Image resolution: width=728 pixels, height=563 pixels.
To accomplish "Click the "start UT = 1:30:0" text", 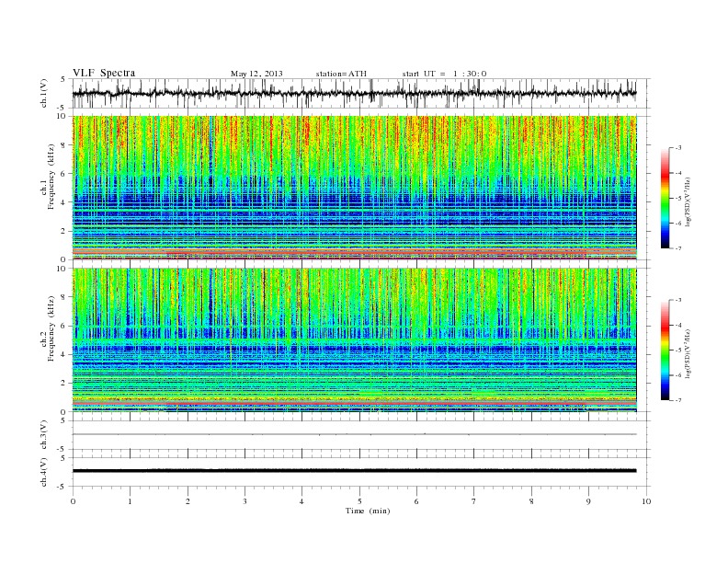I will (x=444, y=74).
